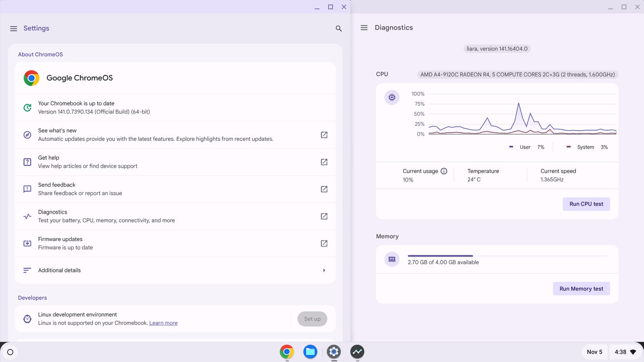Open the Settings hamburger menu

click(x=13, y=29)
